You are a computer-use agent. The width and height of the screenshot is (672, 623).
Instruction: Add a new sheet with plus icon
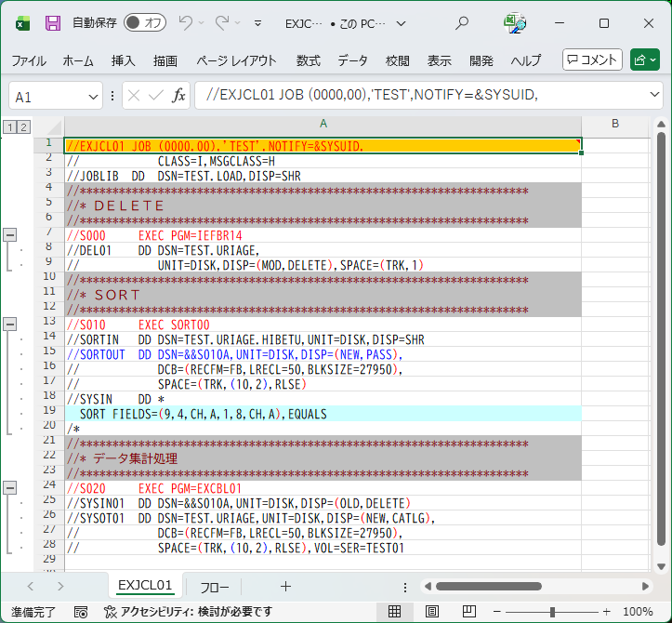click(285, 586)
